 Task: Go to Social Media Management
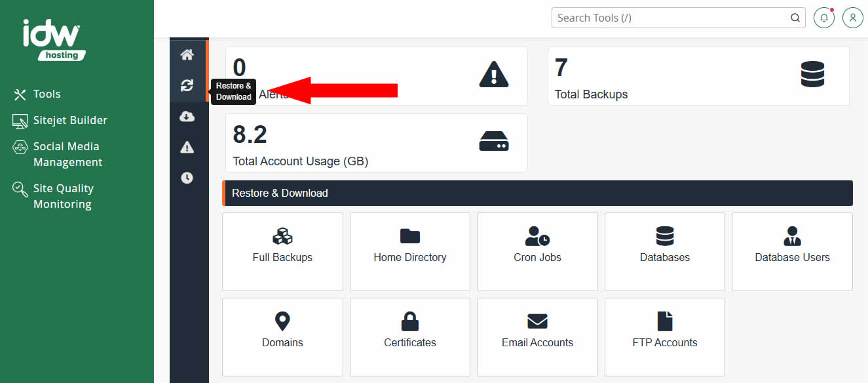point(67,154)
